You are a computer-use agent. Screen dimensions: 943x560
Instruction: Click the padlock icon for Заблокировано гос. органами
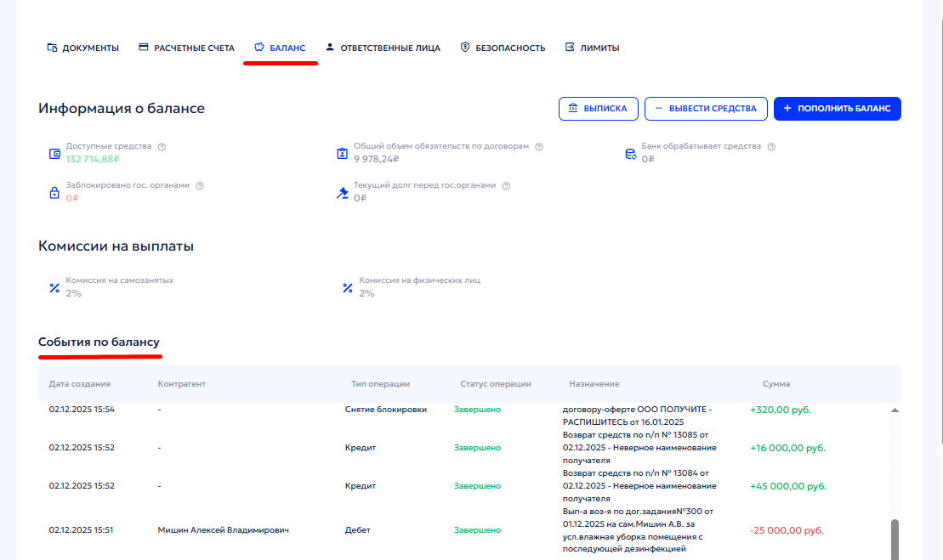pos(54,193)
